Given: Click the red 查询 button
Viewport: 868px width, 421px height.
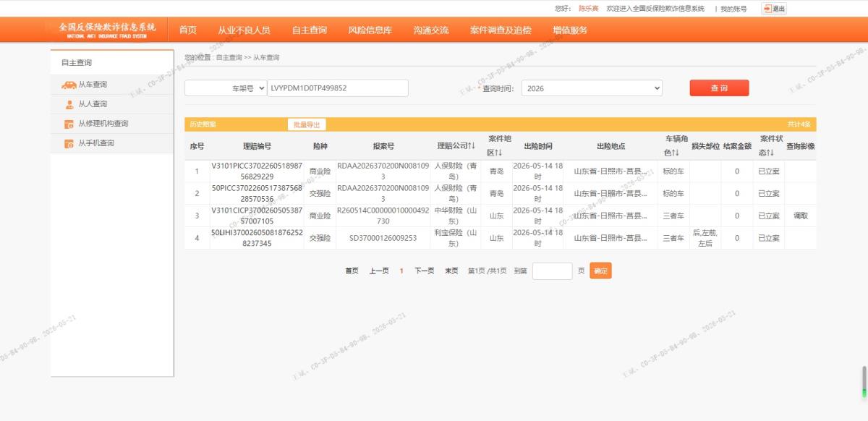Looking at the screenshot, I should point(719,88).
